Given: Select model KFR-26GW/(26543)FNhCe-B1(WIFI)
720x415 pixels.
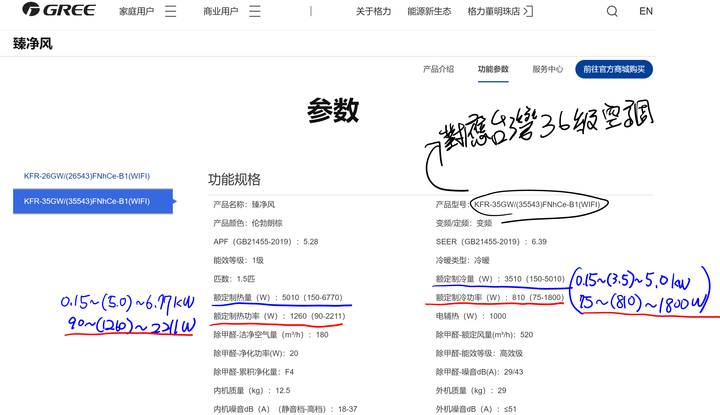Looking at the screenshot, I should [x=87, y=176].
